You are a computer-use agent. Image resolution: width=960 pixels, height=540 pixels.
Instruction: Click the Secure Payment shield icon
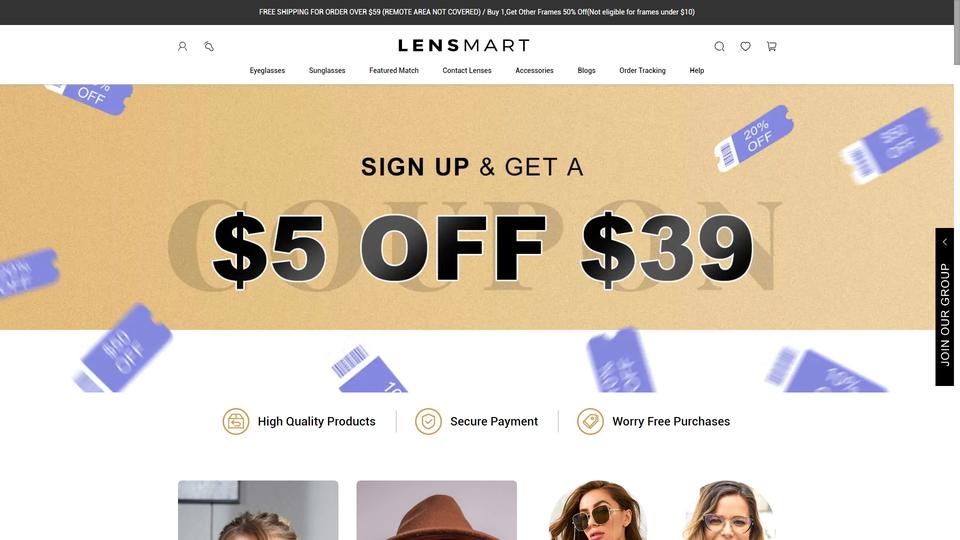point(428,421)
